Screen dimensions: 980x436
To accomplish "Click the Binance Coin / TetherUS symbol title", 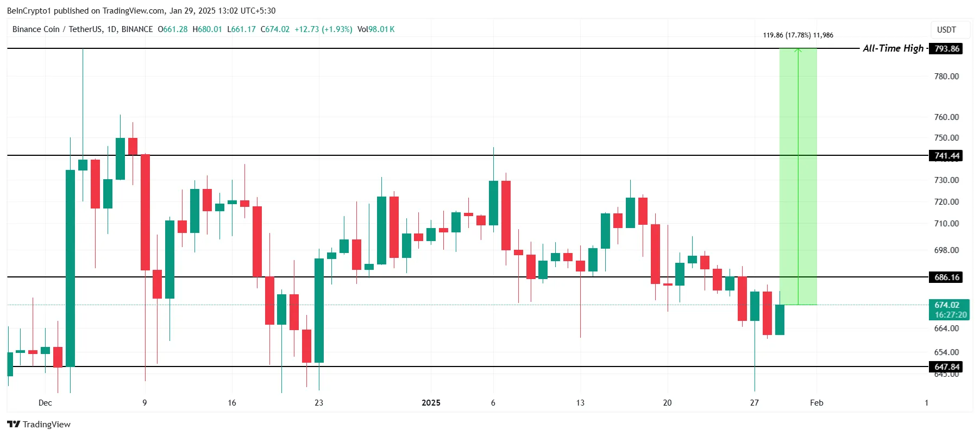I will (x=83, y=29).
